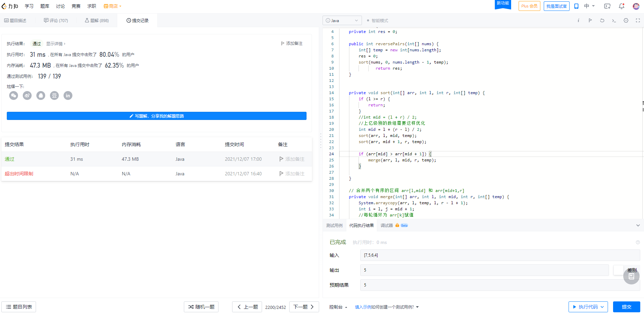Open the 调试器 Beta tab

(x=394, y=225)
